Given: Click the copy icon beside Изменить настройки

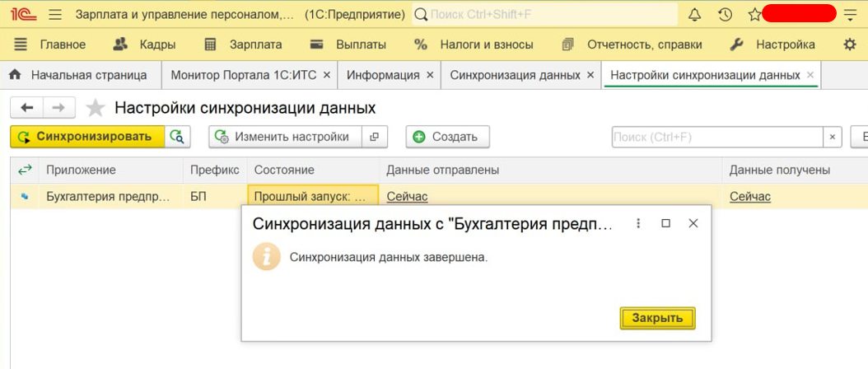Looking at the screenshot, I should coord(375,137).
